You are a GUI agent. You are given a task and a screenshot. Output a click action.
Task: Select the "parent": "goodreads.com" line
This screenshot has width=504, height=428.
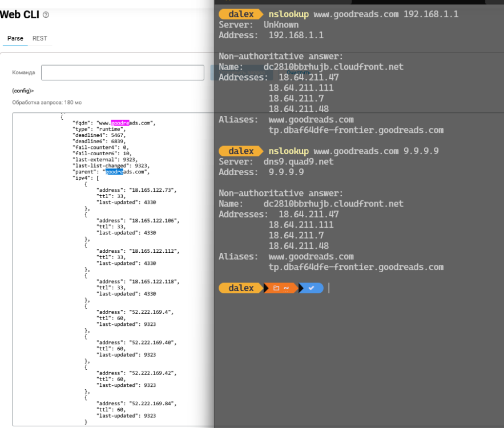coord(111,172)
